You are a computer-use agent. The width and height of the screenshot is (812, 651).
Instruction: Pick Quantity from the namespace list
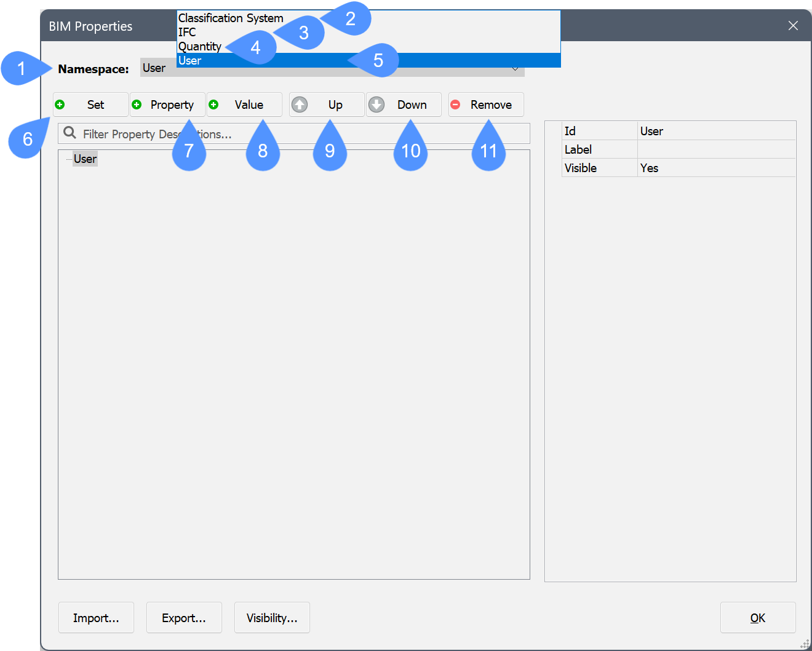pyautogui.click(x=199, y=46)
